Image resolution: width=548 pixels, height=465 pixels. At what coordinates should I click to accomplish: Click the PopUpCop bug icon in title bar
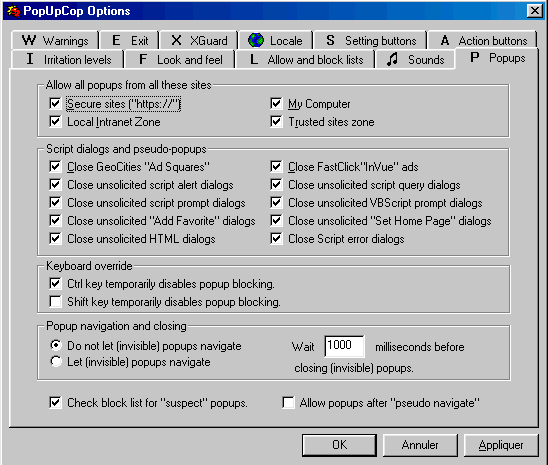pyautogui.click(x=14, y=11)
